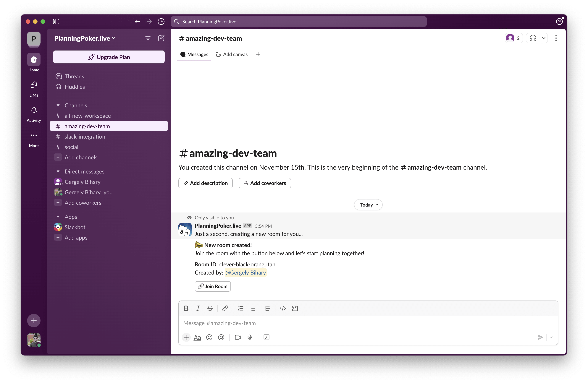The height and width of the screenshot is (383, 588).
Task: Open your profile avatar at bottom left
Action: tap(34, 340)
